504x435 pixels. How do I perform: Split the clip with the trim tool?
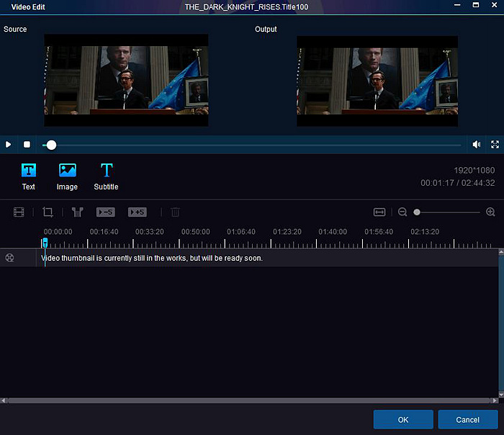78,212
